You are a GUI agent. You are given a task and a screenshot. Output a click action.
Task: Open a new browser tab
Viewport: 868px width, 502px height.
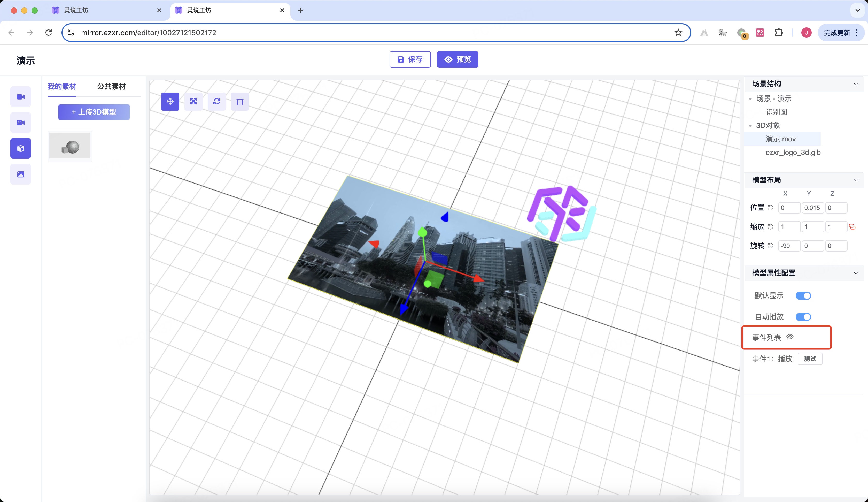[301, 10]
